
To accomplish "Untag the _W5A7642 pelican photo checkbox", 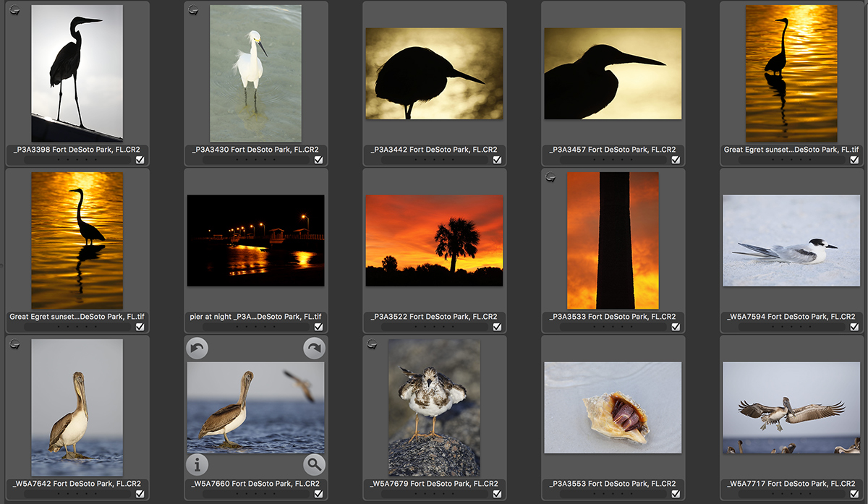I will click(140, 494).
